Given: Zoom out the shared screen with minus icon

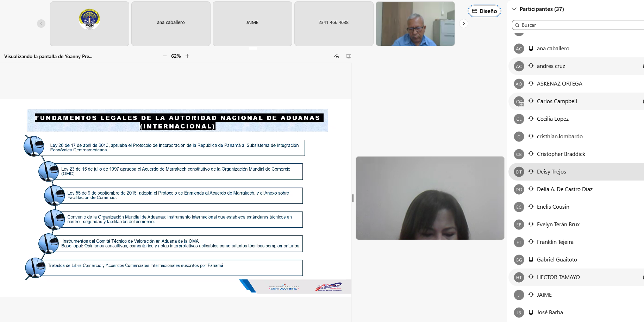Looking at the screenshot, I should (164, 56).
